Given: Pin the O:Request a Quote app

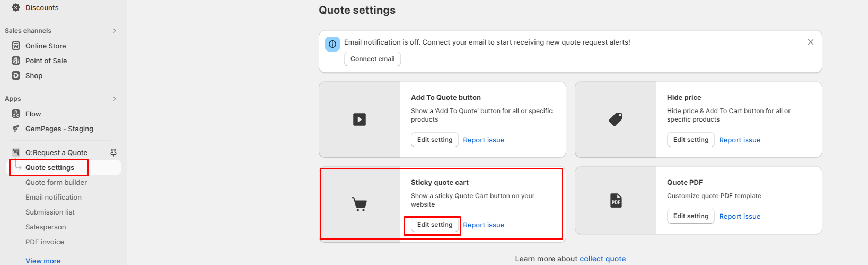Looking at the screenshot, I should (113, 152).
